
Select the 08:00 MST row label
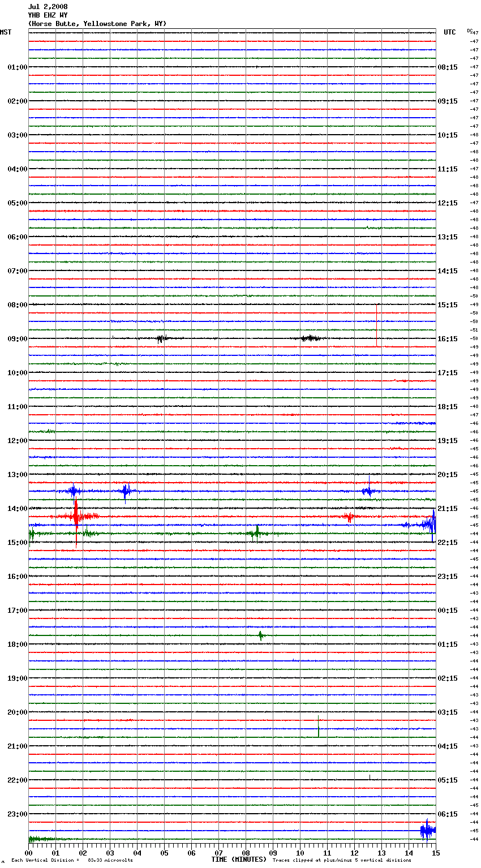tap(18, 305)
